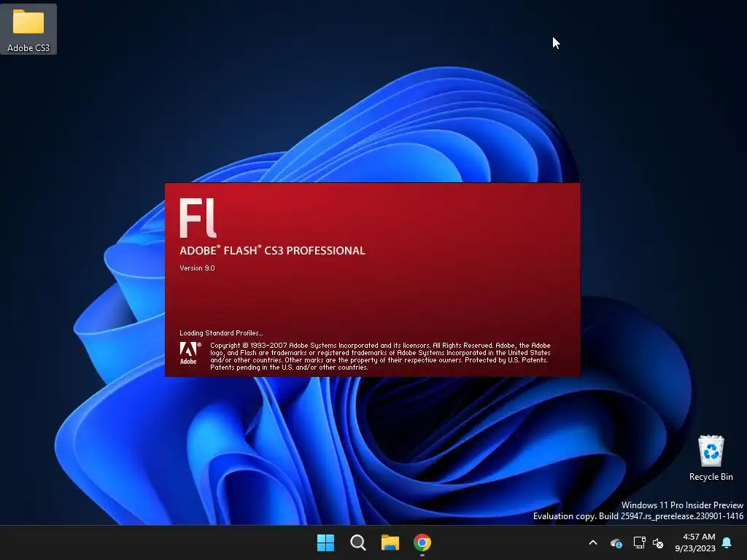The image size is (747, 560).
Task: Click the Adobe logo on the splash screen
Action: [x=190, y=354]
